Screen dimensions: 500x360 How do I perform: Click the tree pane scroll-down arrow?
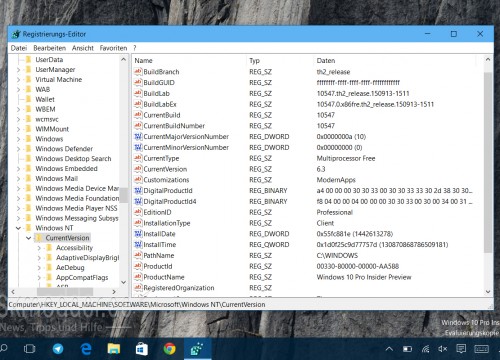point(124,282)
